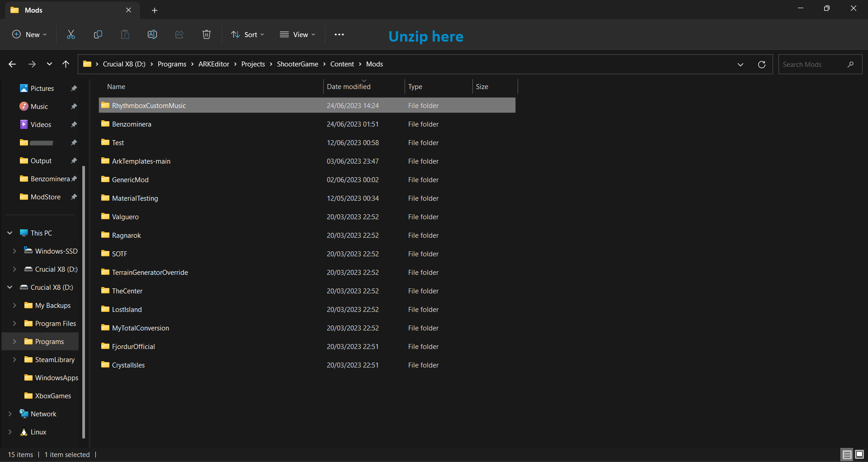This screenshot has width=868, height=462.
Task: Open the View dropdown
Action: tap(297, 34)
